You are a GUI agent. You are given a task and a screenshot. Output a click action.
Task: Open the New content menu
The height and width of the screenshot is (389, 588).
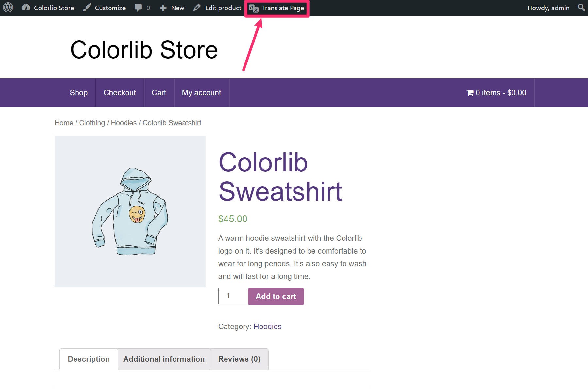[177, 8]
